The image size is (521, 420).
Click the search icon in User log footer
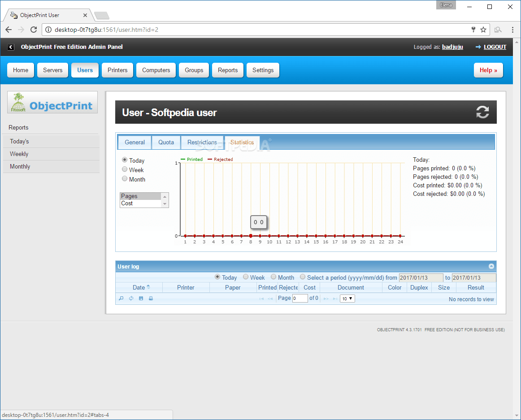click(x=121, y=299)
